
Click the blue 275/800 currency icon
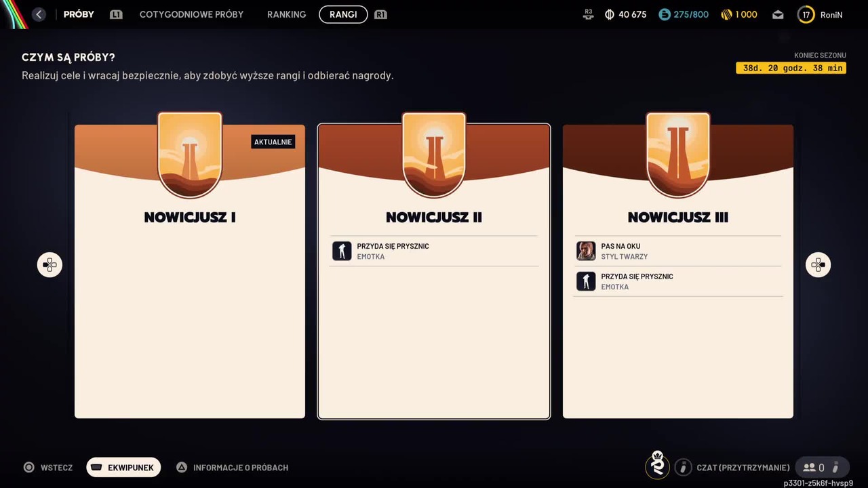coord(665,14)
